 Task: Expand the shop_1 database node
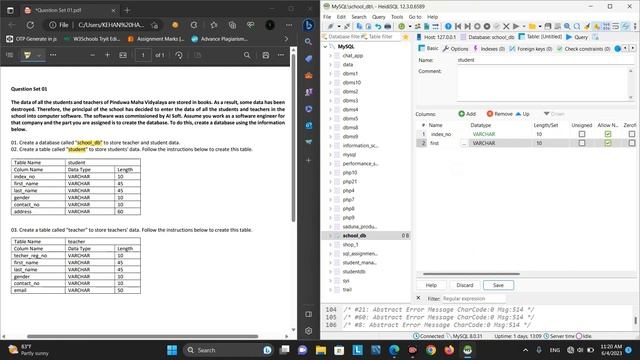click(330, 244)
